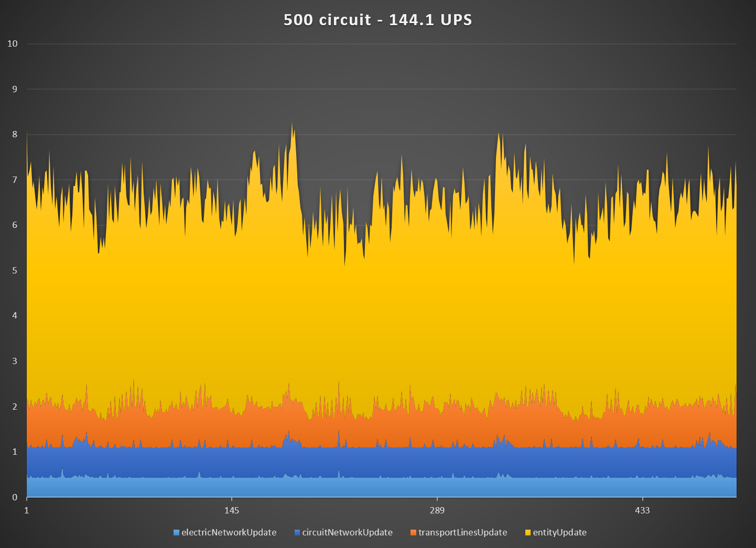This screenshot has height=548, width=756.
Task: Select the electricNetworkUpdate legend label
Action: tap(229, 532)
